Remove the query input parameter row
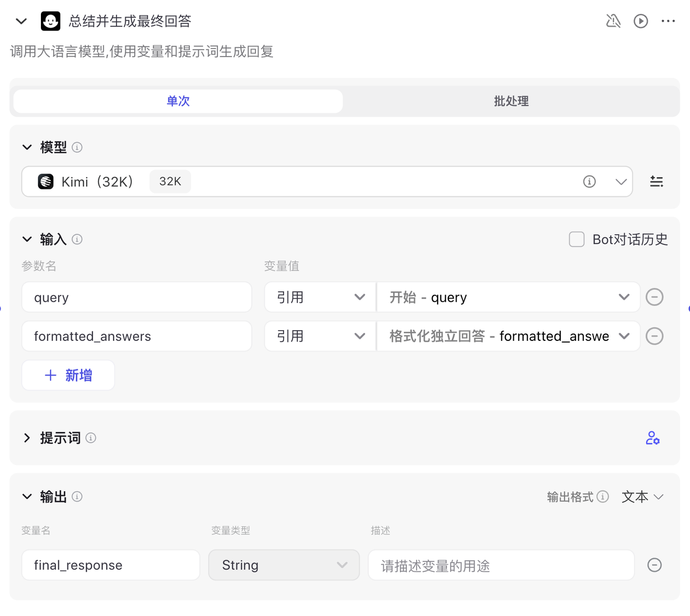 [654, 297]
